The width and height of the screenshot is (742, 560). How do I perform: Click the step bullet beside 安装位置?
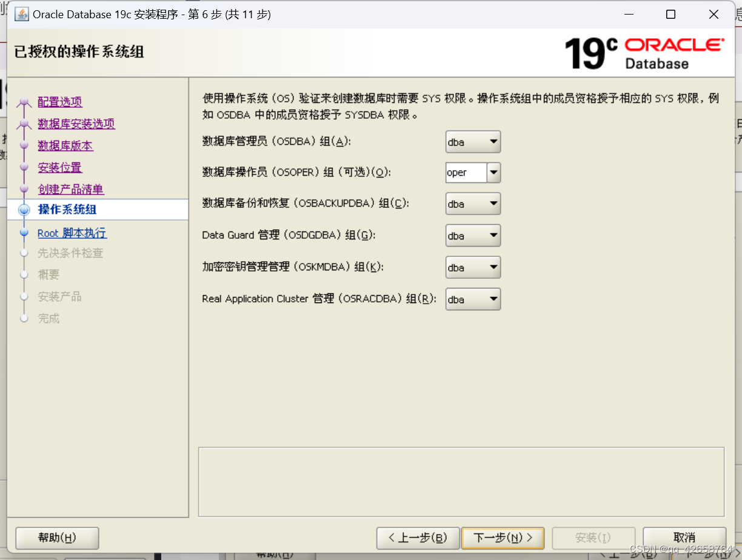click(24, 167)
